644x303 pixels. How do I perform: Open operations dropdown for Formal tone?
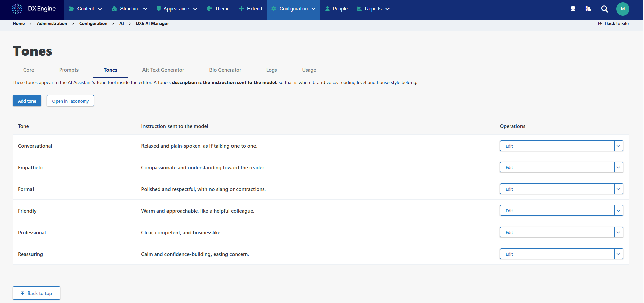(619, 189)
